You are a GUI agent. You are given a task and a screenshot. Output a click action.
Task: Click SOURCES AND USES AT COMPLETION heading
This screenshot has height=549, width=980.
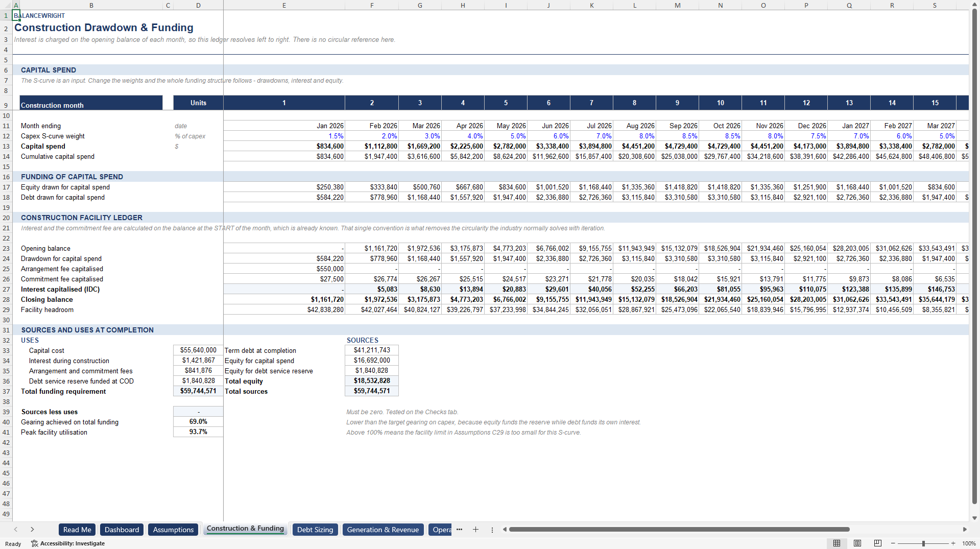87,330
